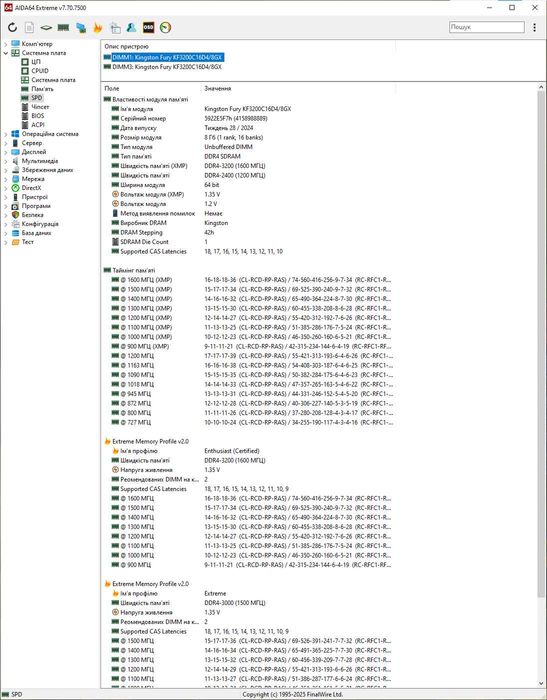547x700 pixels.
Task: Open the Monitor Diagnostics toolbar icon
Action: 81,28
